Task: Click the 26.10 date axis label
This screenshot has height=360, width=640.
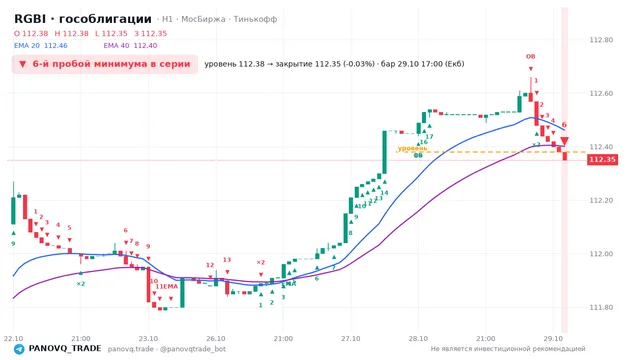Action: [216, 338]
